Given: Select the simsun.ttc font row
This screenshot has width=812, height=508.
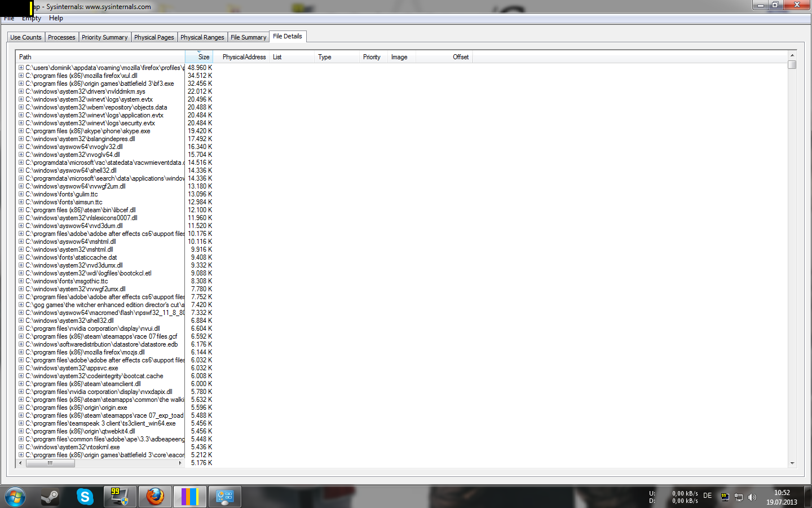Looking at the screenshot, I should point(64,202).
